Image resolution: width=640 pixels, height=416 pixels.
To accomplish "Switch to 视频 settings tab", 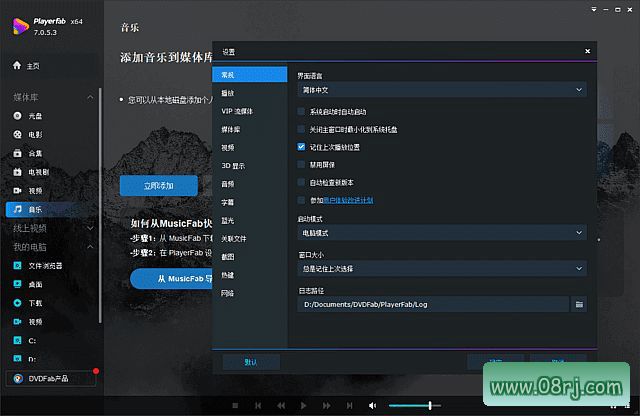I will click(250, 147).
